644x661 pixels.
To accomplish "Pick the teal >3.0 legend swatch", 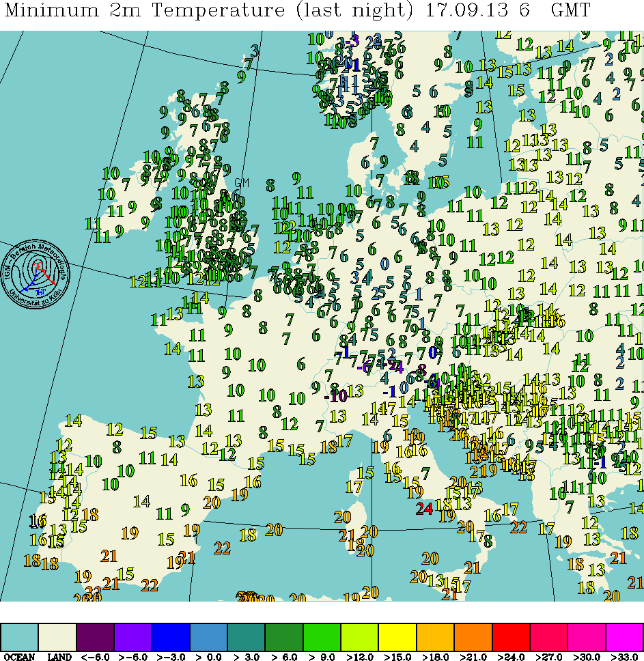I will pos(246,636).
